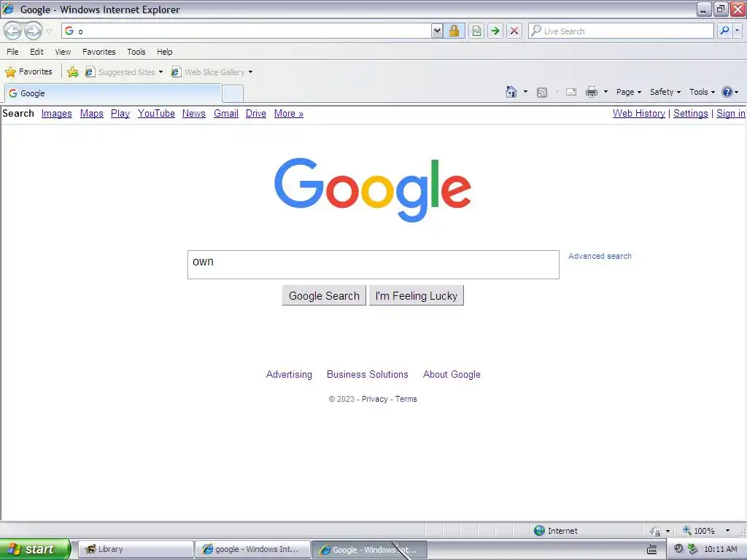Open Suggested Sites dropdown

click(x=124, y=72)
